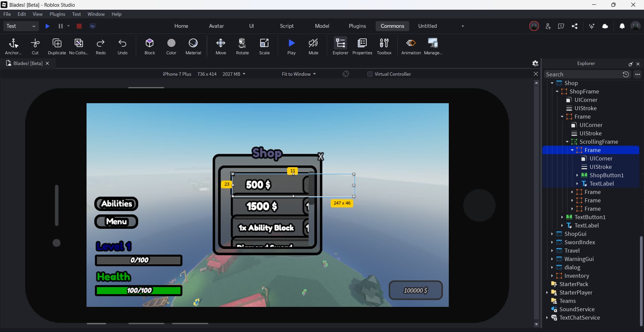The image size is (644, 332).
Task: Select the Anchor tool
Action: pyautogui.click(x=13, y=46)
